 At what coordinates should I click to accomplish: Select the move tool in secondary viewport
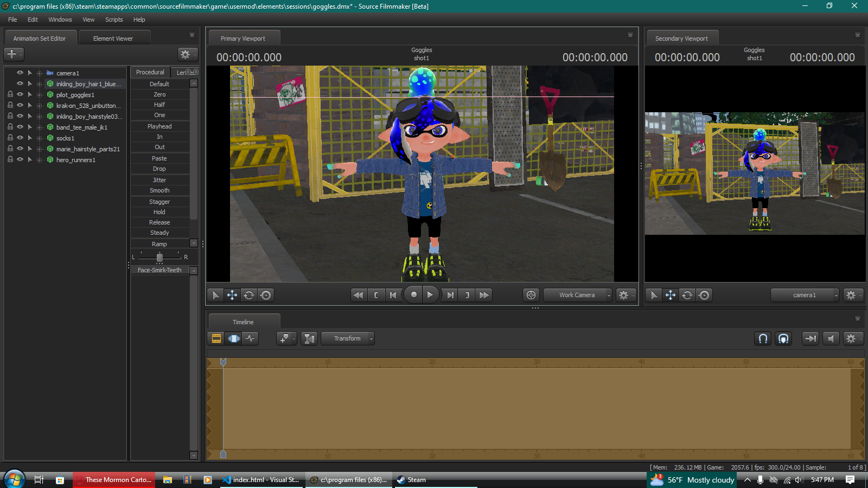(x=671, y=295)
